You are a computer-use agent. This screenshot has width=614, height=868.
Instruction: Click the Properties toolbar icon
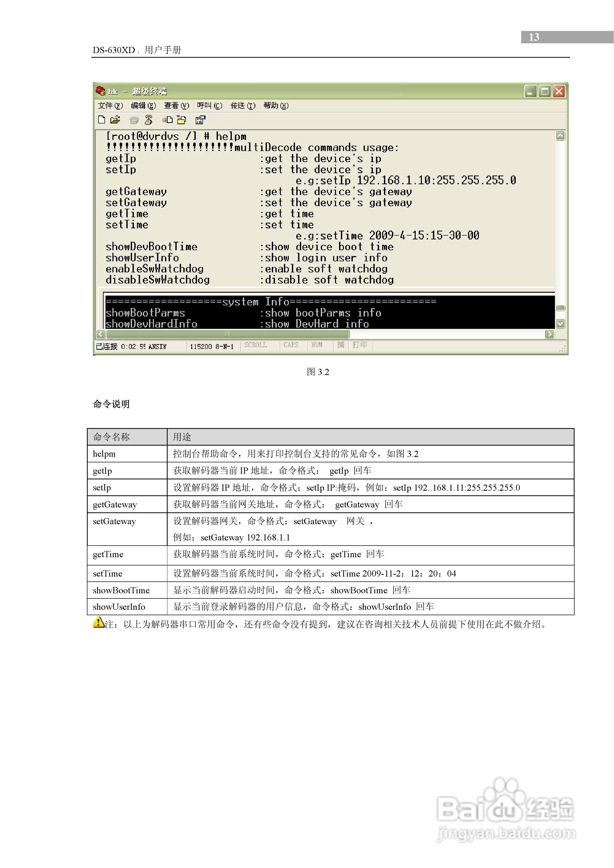200,120
